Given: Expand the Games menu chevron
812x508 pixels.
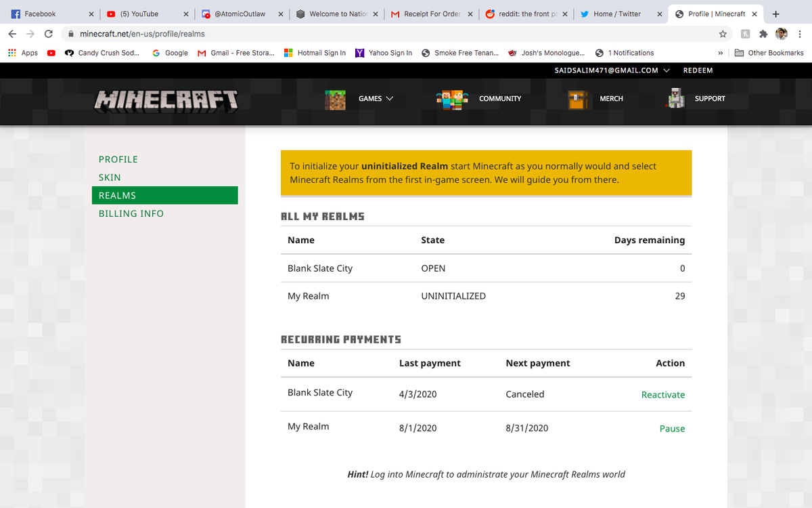Looking at the screenshot, I should (x=390, y=99).
